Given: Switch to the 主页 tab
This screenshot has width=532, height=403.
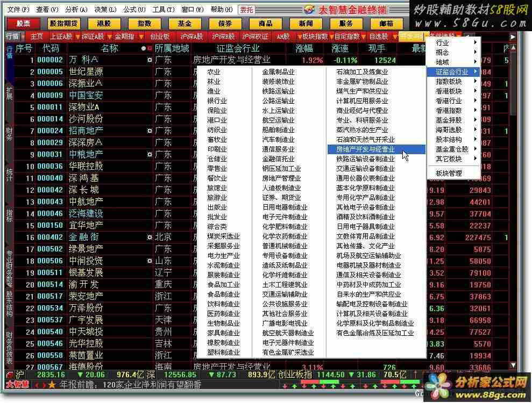Looking at the screenshot, I should click(37, 37).
